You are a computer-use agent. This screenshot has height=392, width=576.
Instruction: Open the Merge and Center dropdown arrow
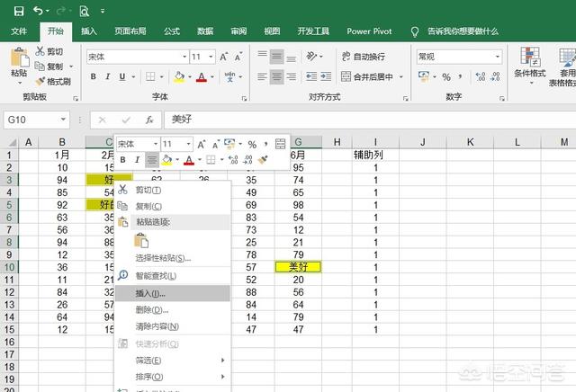(x=401, y=76)
